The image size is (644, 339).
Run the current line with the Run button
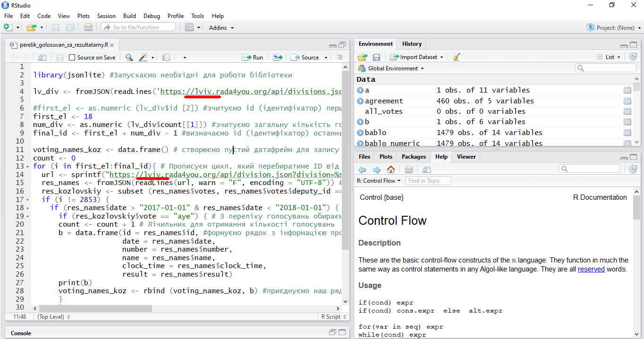[x=253, y=58]
